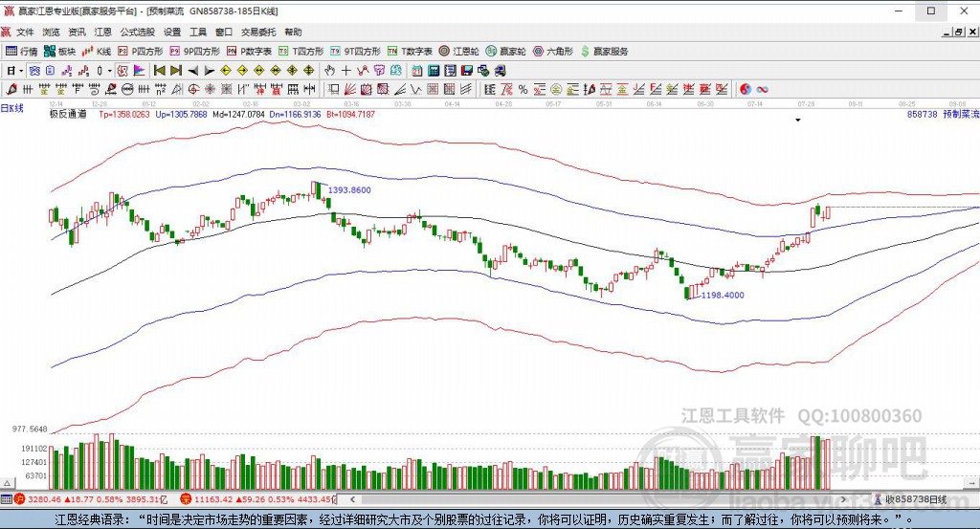Open the P数字表 number table
This screenshot has height=529, width=980.
point(249,52)
